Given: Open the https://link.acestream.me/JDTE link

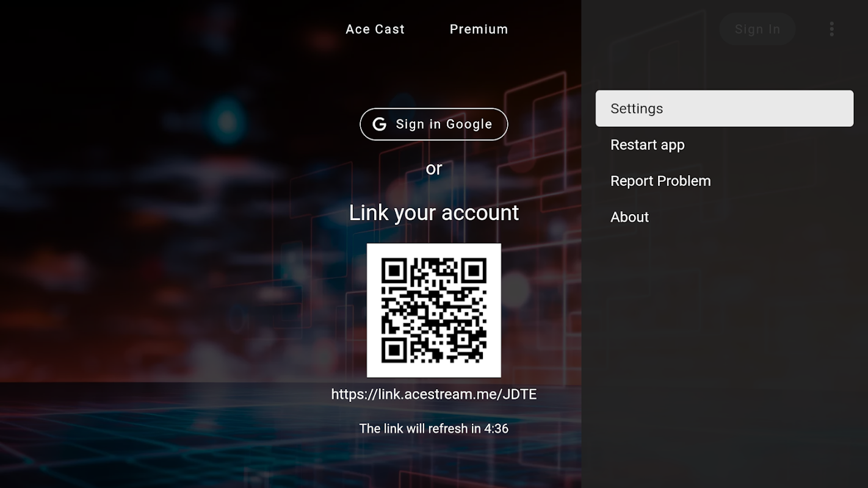Looking at the screenshot, I should (433, 395).
